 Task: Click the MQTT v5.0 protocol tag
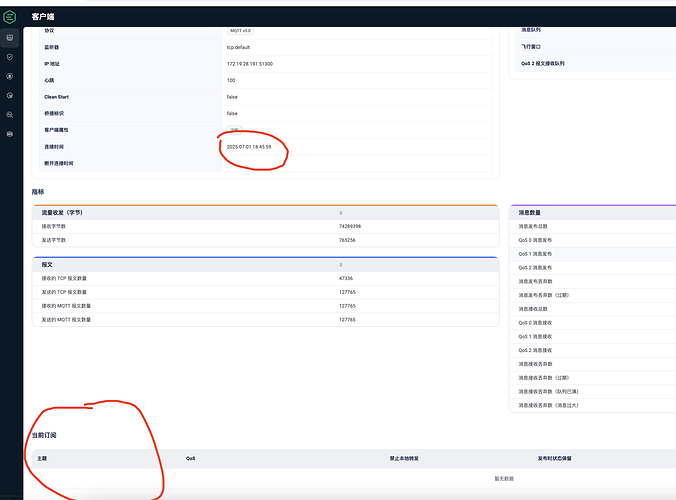tap(240, 31)
